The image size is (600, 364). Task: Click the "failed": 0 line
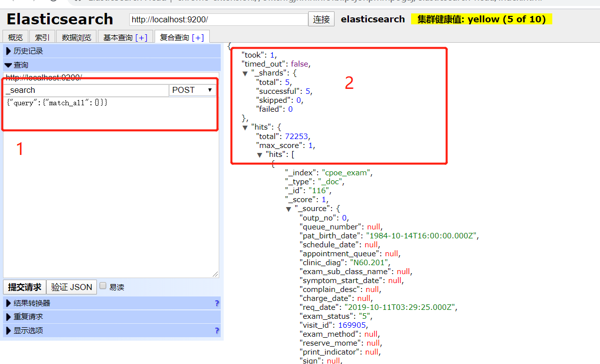(275, 109)
